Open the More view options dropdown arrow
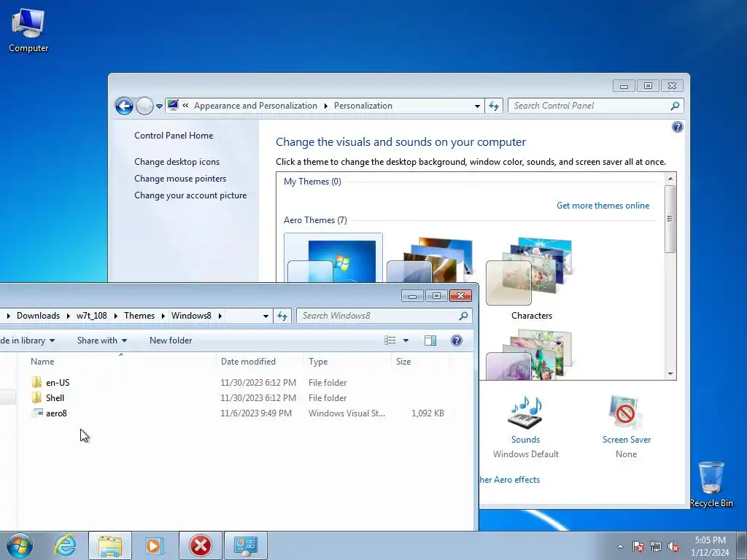 406,341
